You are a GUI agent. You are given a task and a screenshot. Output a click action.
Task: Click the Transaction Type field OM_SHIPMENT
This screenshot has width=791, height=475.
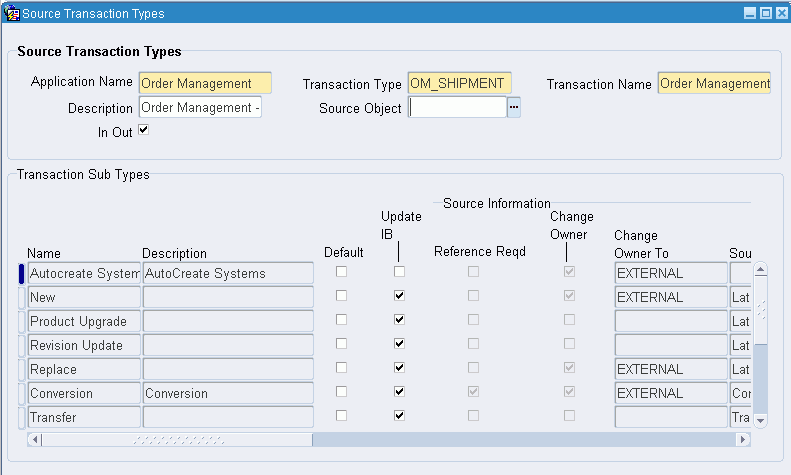click(x=460, y=83)
